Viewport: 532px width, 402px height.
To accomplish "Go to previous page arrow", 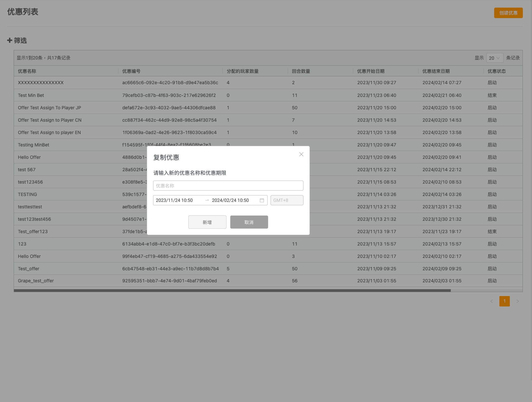I will click(x=491, y=301).
